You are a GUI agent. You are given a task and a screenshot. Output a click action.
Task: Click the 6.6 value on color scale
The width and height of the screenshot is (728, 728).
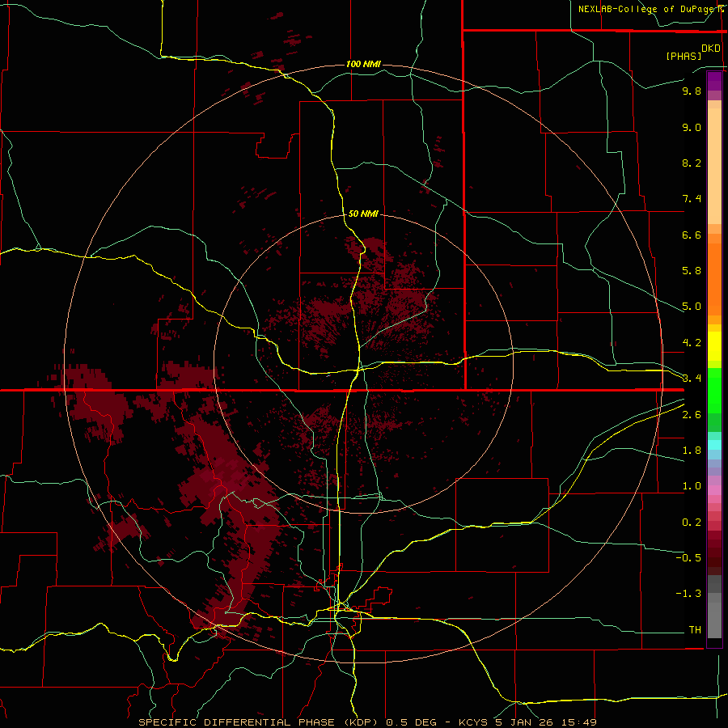pos(692,235)
